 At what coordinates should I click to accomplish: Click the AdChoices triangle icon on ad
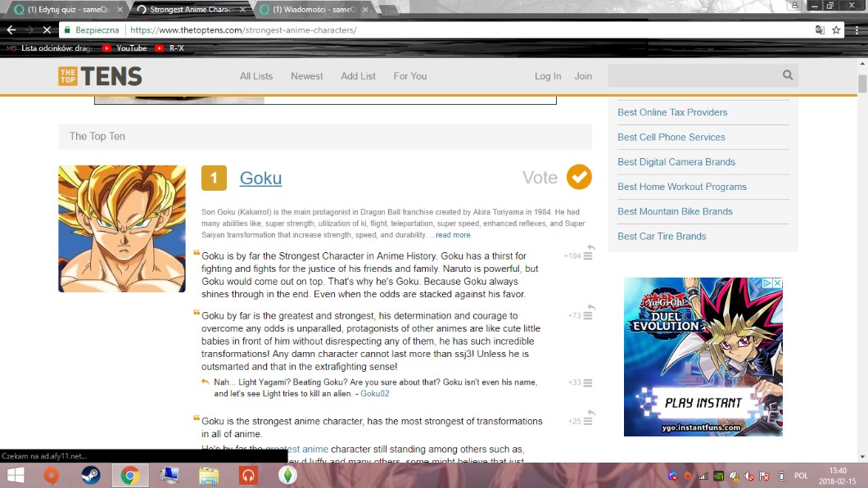tap(767, 283)
